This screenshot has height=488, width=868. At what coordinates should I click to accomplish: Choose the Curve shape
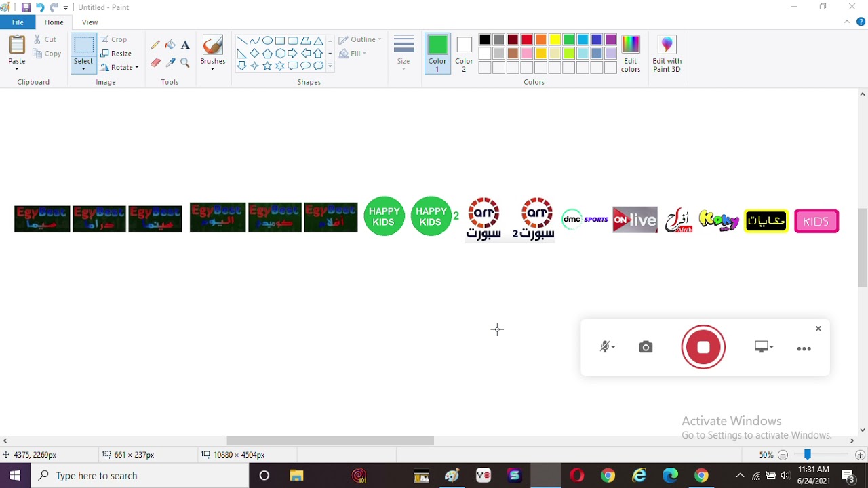pyautogui.click(x=254, y=41)
